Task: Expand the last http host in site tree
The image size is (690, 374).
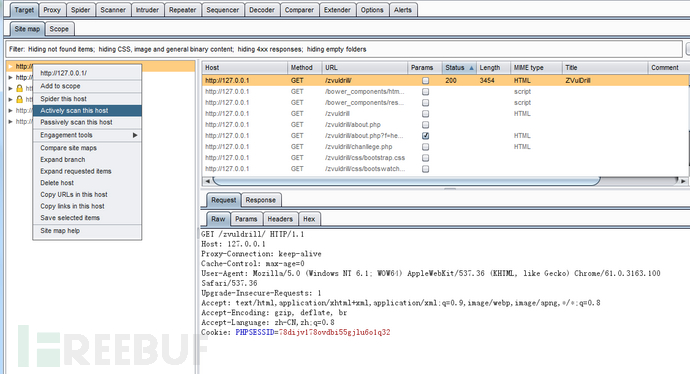Action: [11, 121]
